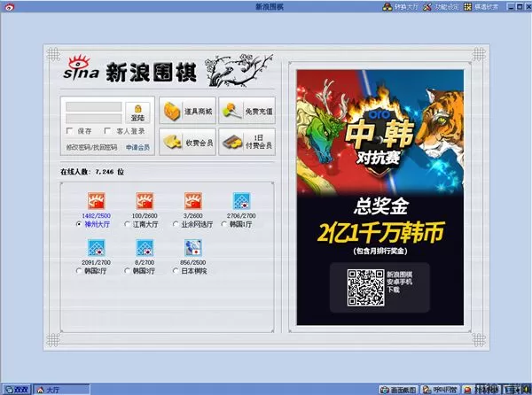Click the 申请会员 register link
Viewport: 532px width, 395px height.
tap(137, 147)
